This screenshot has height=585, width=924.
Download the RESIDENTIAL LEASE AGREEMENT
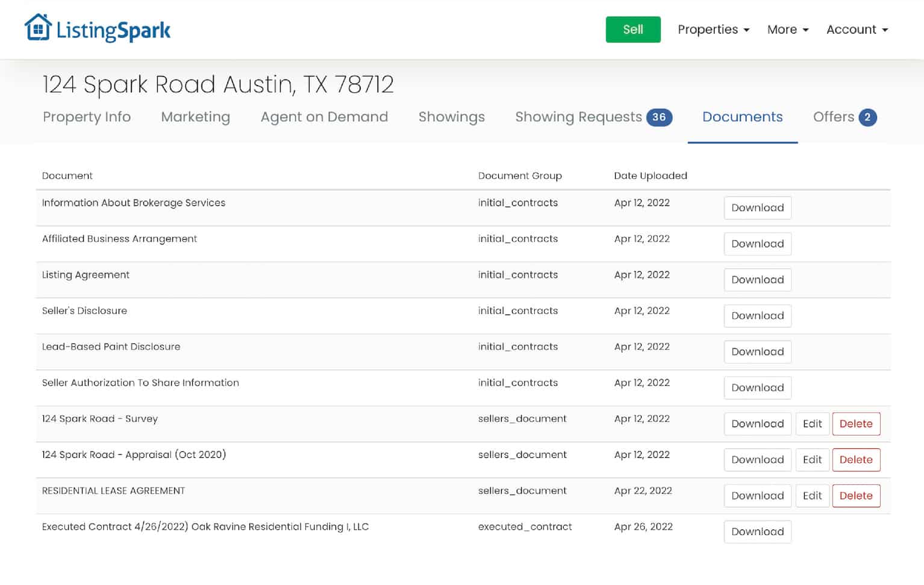coord(757,496)
